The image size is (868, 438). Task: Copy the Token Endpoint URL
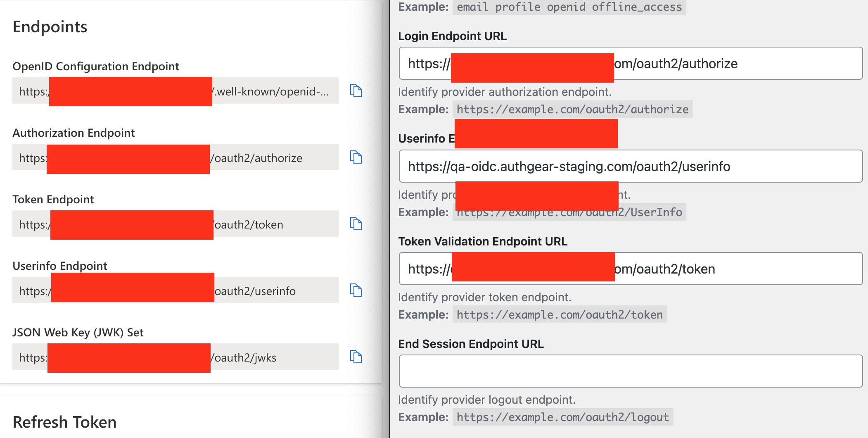[x=356, y=224]
